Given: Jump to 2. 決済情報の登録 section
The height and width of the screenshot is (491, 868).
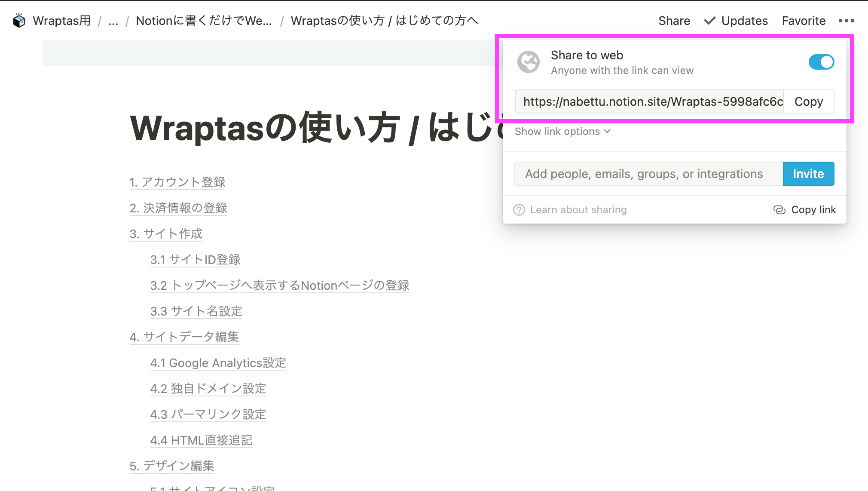Looking at the screenshot, I should coord(178,208).
